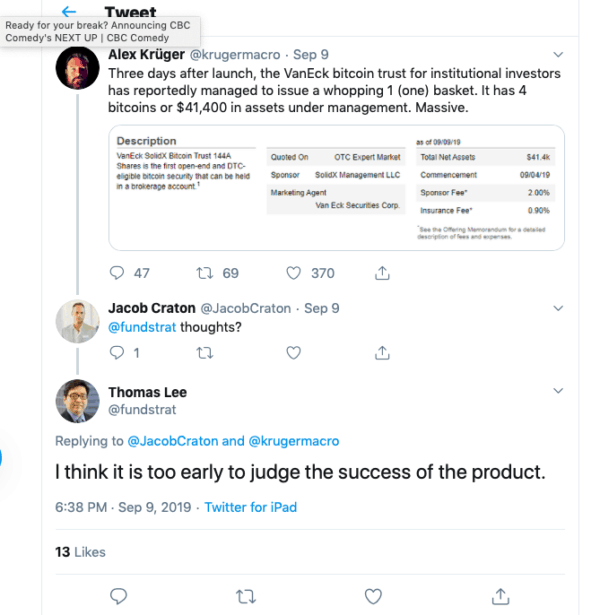Reply to Alex Krüger's tweet
Image resolution: width=600 pixels, height=615 pixels.
click(118, 272)
